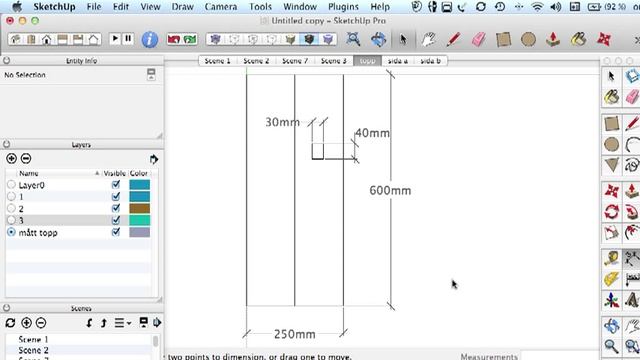Select Axes tool in right palette
Viewport: 640px width, 360px height.
point(611,300)
